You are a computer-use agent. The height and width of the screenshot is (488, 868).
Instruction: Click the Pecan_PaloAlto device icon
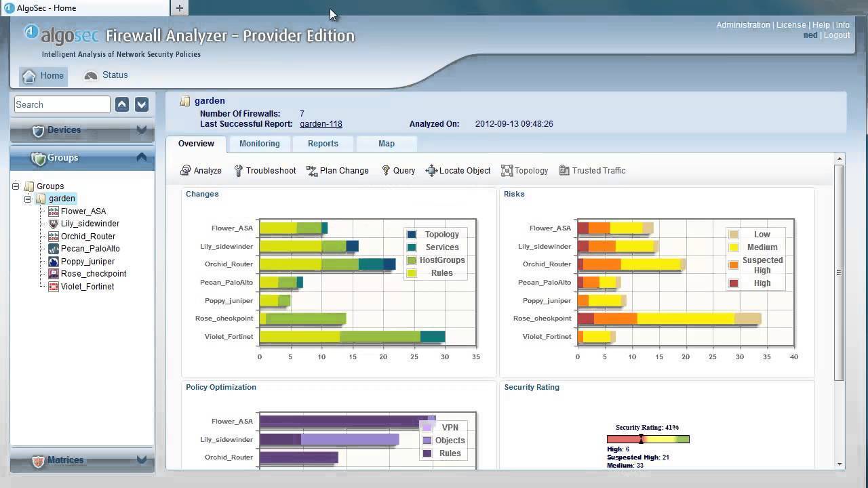pos(54,249)
